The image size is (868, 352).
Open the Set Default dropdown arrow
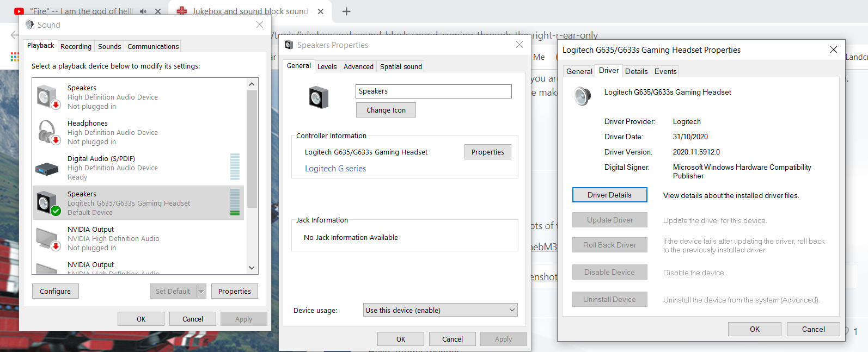click(x=201, y=292)
